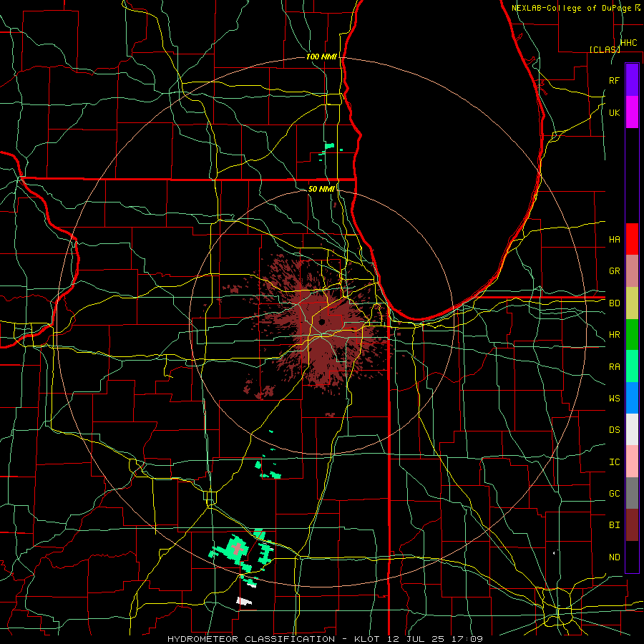Click the DS legend label
The image size is (644, 644).
(x=614, y=430)
